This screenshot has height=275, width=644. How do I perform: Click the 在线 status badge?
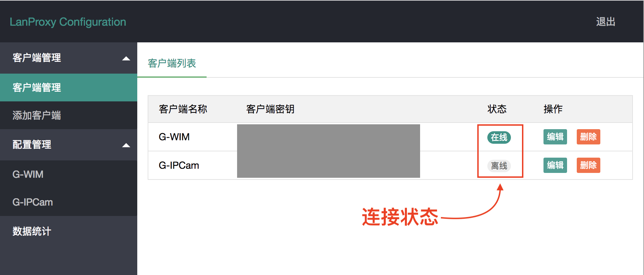coord(499,137)
